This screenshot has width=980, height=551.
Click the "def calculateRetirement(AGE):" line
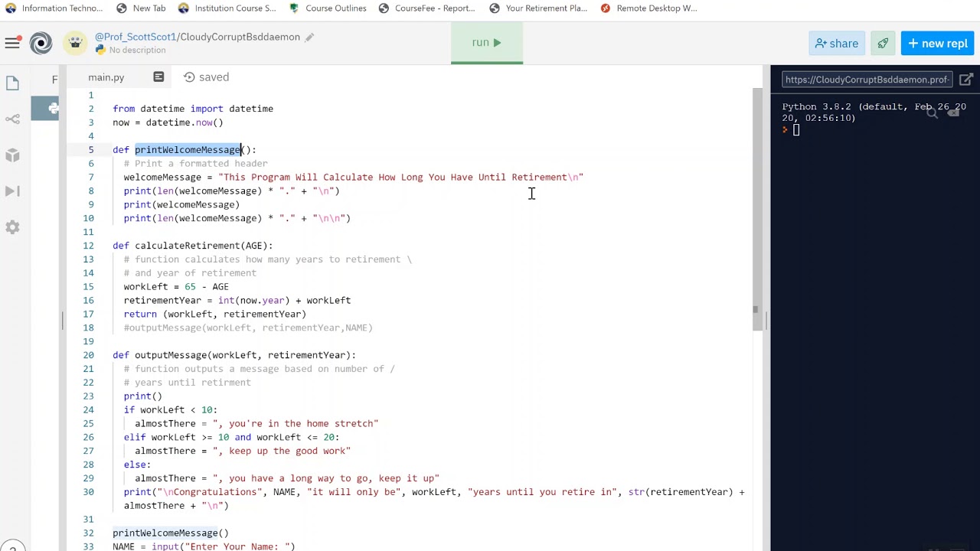[x=193, y=246]
